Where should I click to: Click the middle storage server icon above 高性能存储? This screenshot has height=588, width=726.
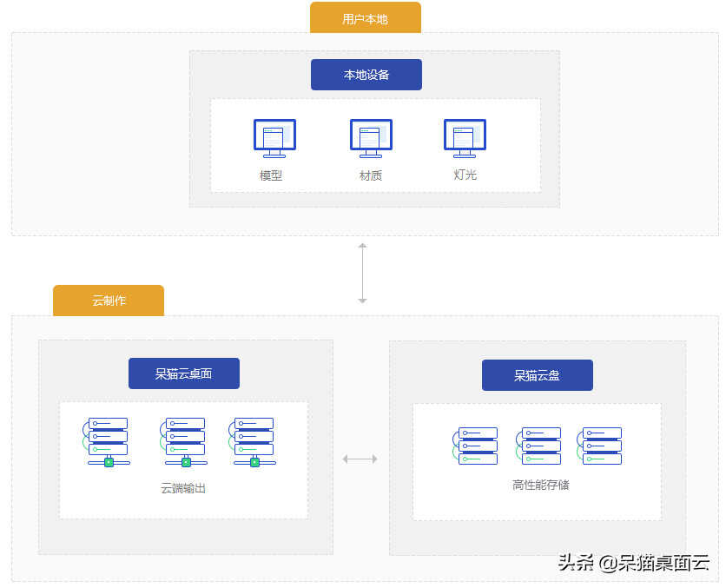538,446
